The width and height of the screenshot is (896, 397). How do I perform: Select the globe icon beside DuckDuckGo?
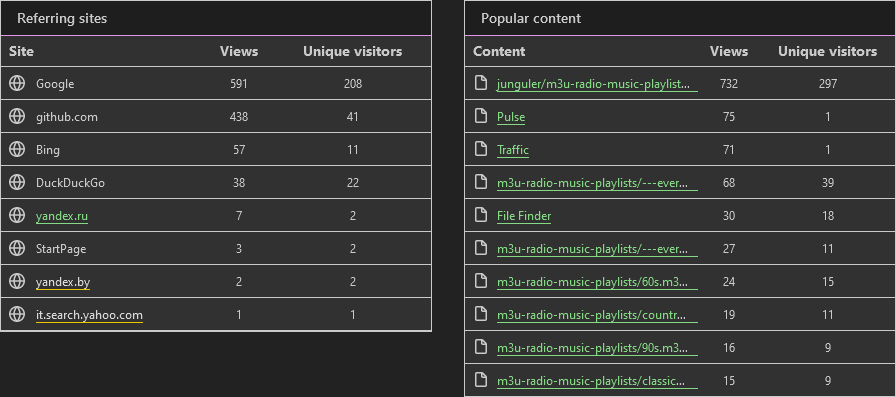click(x=17, y=183)
